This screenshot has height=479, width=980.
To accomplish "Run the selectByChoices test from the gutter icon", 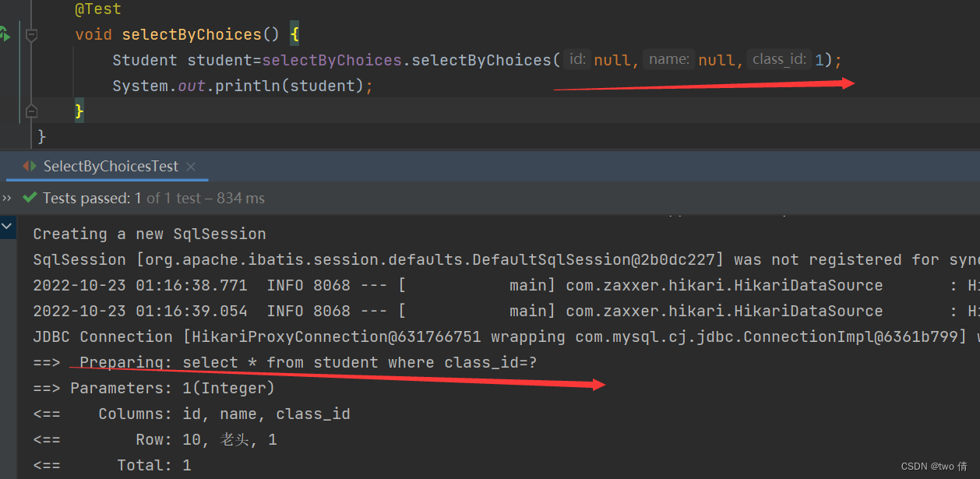I will [3, 33].
